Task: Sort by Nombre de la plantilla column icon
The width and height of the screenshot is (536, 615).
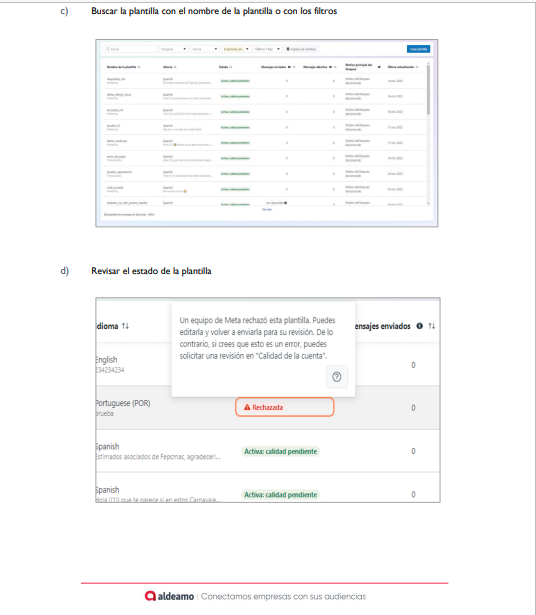Action: (x=139, y=67)
